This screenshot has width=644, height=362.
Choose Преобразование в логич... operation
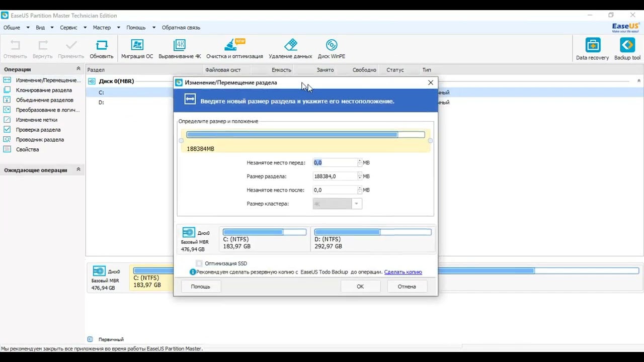point(48,110)
